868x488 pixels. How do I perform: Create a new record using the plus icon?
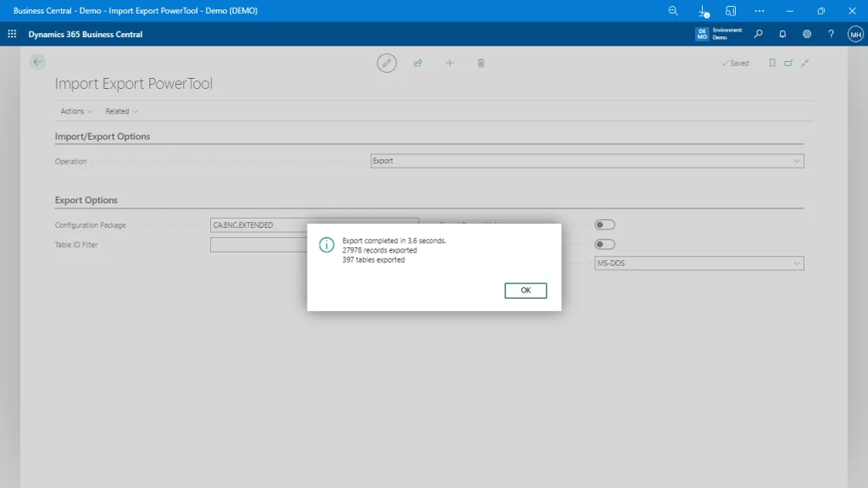point(449,63)
